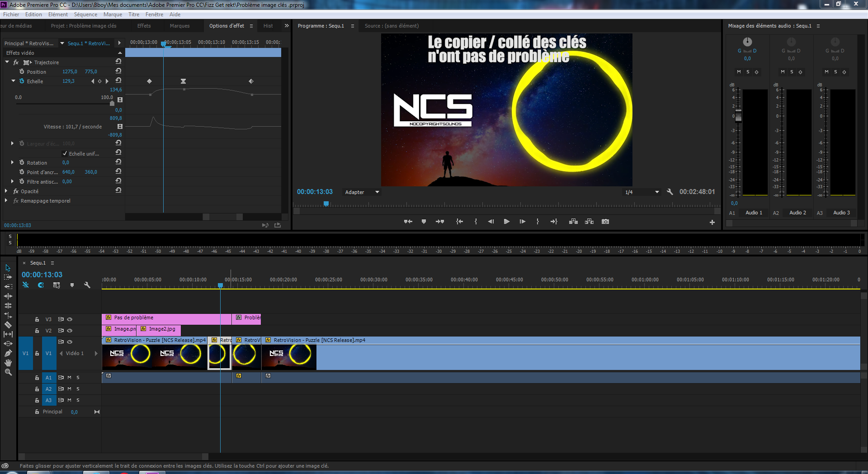Go to next Echelle keyframe

pos(107,81)
